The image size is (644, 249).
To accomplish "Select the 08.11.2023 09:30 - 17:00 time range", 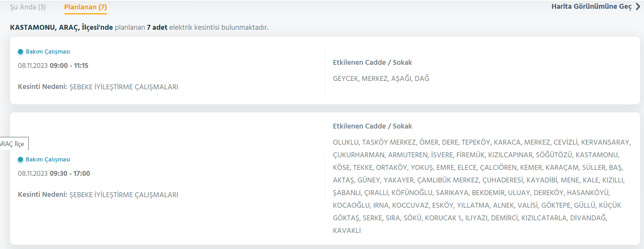I will [54, 173].
